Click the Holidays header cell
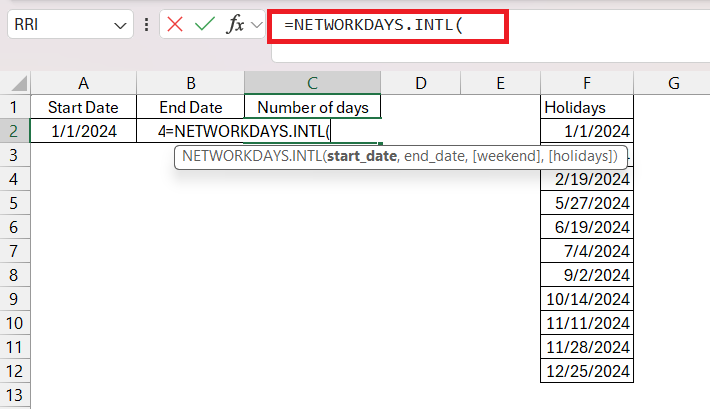710x409 pixels. pos(587,107)
